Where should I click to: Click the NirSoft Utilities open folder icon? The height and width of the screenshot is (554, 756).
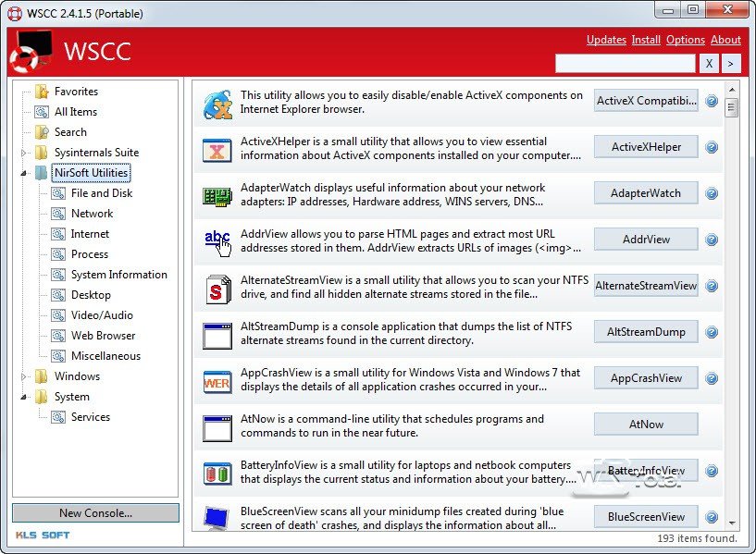(42, 173)
